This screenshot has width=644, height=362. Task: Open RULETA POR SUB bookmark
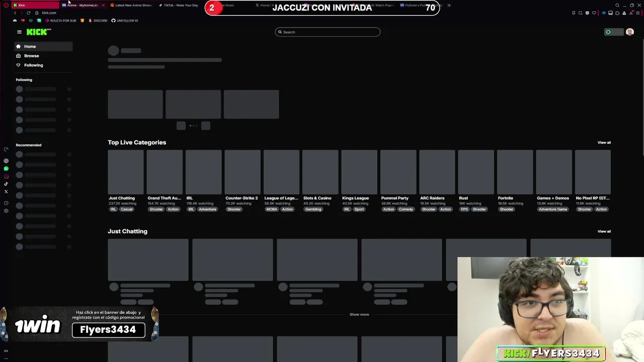click(61, 21)
